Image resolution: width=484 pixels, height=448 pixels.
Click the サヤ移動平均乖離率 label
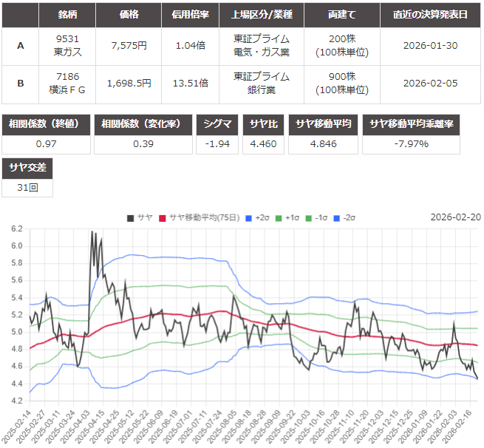(412, 124)
